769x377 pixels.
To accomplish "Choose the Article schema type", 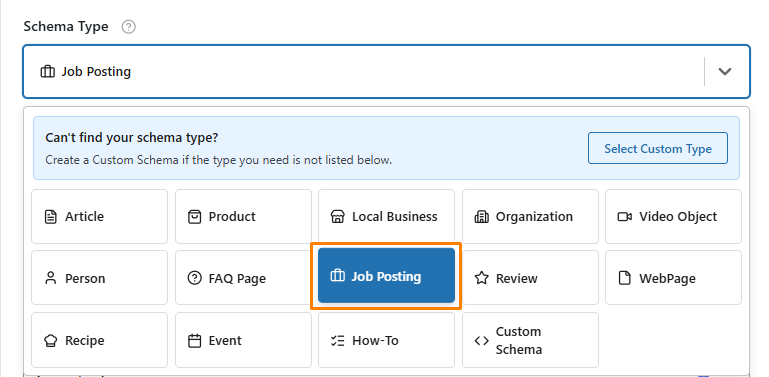I will [x=100, y=217].
